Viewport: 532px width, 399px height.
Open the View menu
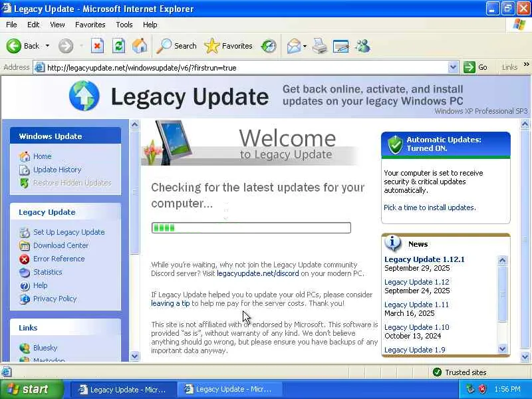(x=57, y=25)
